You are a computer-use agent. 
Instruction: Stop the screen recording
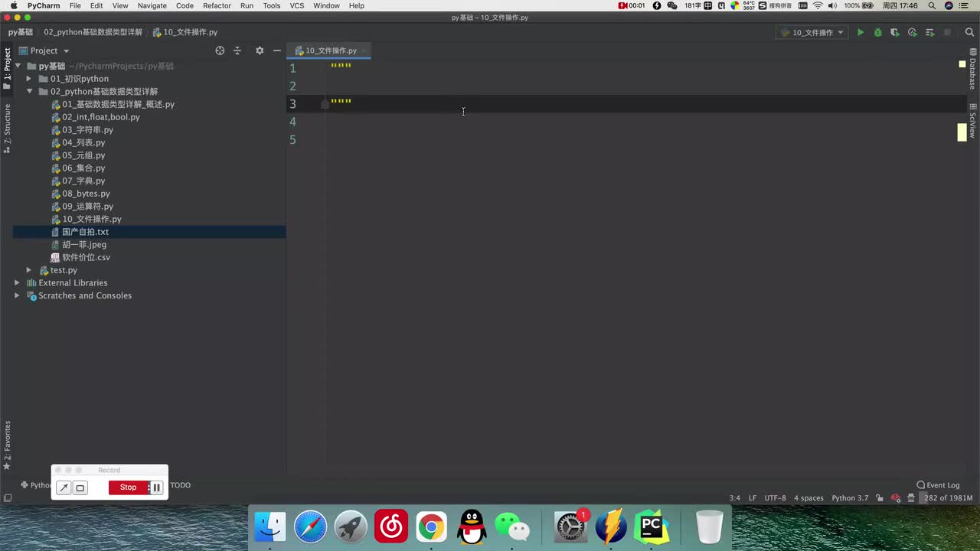[128, 487]
